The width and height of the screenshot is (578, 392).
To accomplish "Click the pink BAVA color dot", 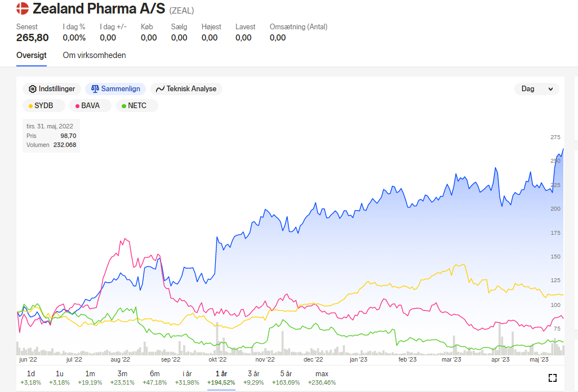I will pos(77,106).
